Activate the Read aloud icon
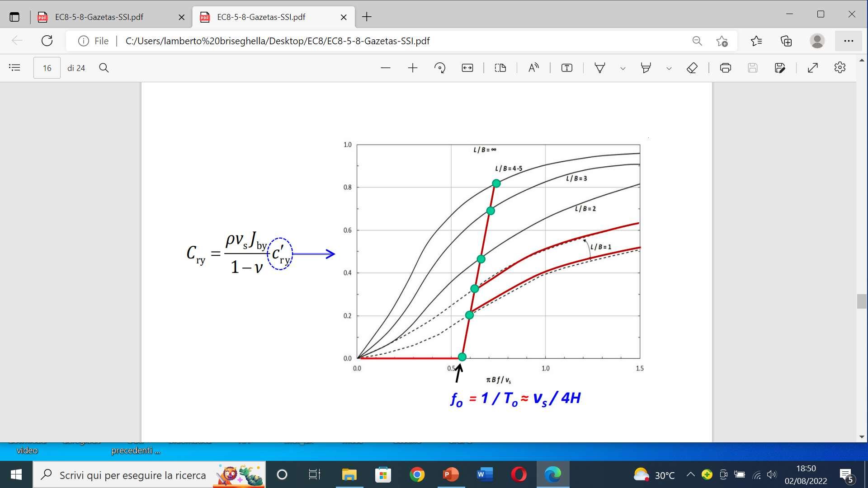This screenshot has height=488, width=868. coord(533,68)
